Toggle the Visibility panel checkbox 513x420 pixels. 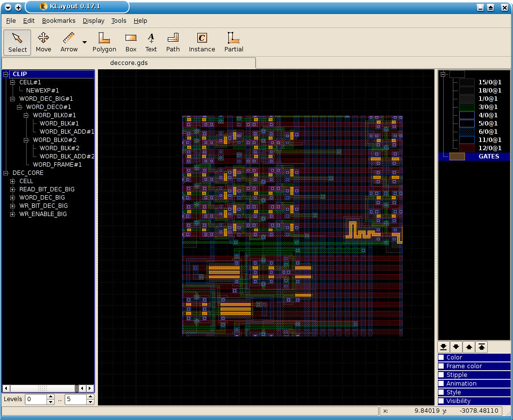pos(441,401)
